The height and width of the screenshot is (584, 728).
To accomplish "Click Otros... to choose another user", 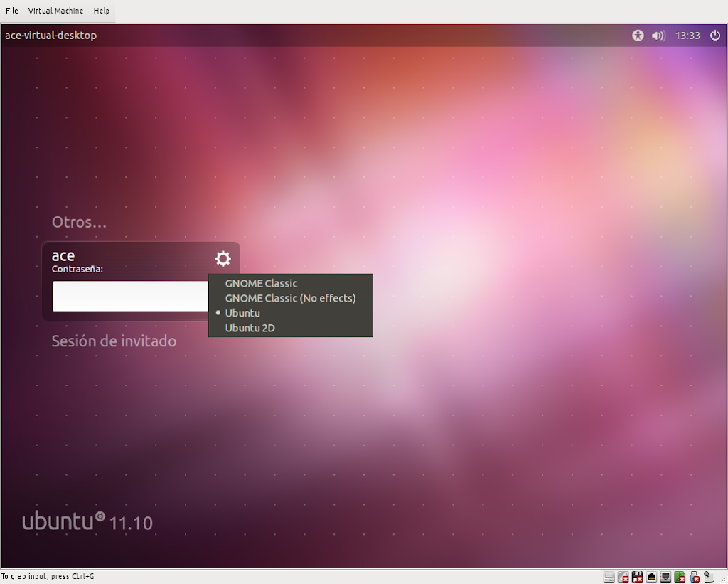I will coord(78,222).
